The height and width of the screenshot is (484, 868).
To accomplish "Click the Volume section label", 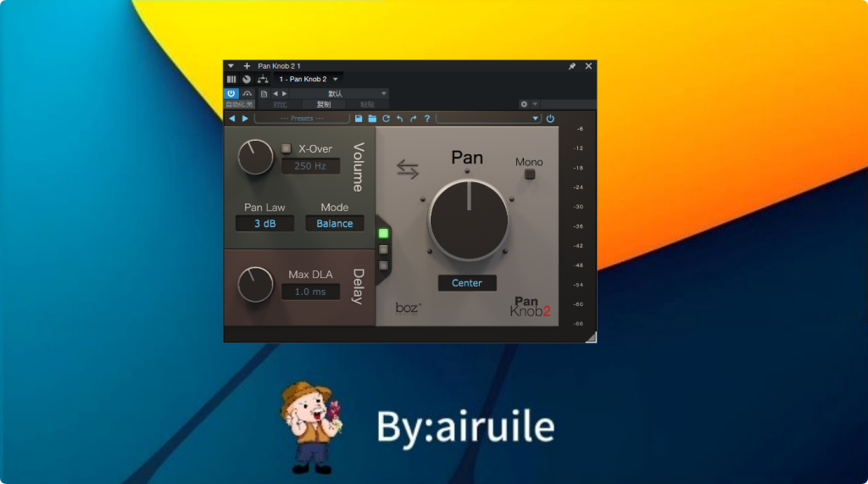I will click(x=359, y=167).
